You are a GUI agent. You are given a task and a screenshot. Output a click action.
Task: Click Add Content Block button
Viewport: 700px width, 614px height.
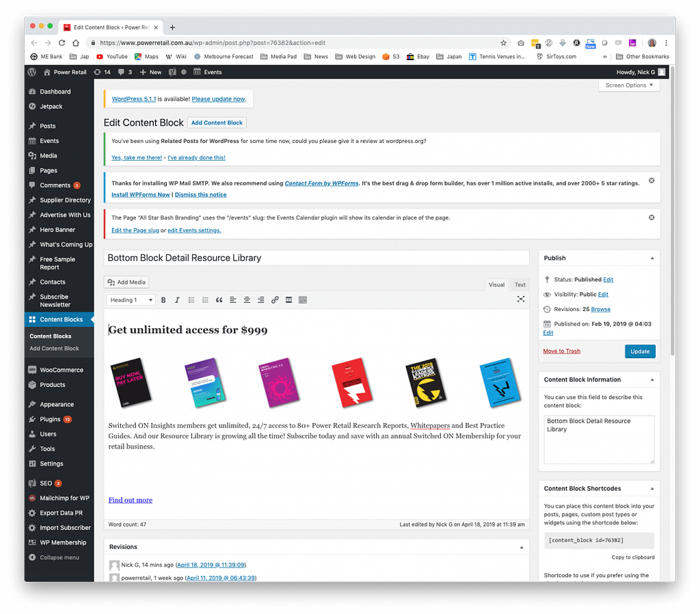(x=217, y=123)
